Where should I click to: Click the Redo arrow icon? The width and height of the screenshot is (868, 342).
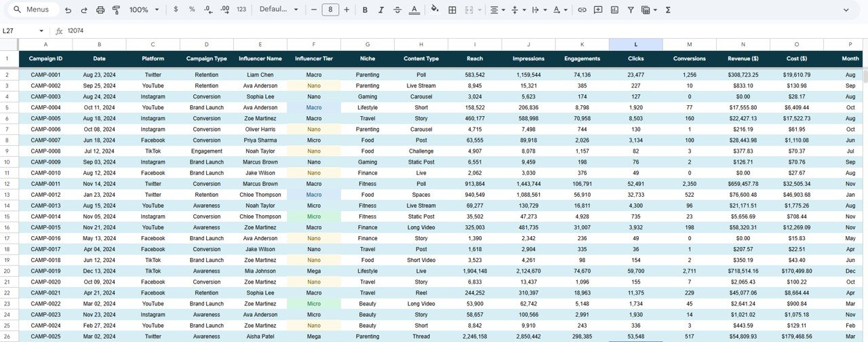click(x=84, y=10)
